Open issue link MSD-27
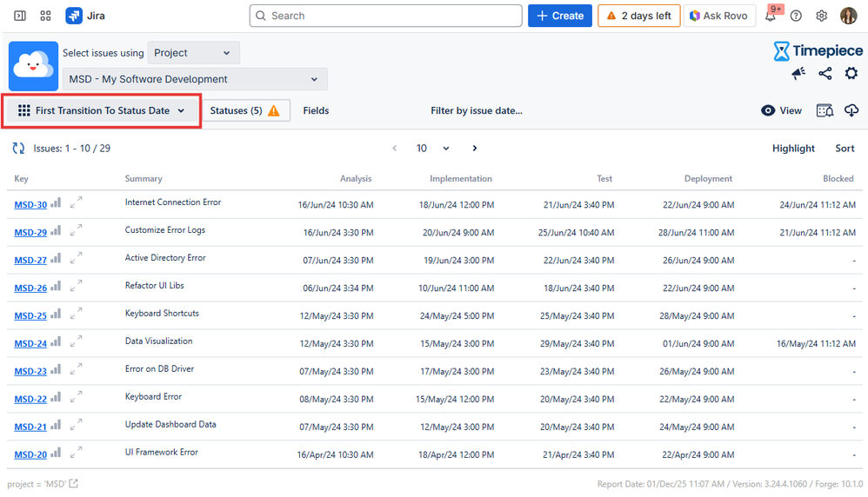 (x=30, y=260)
